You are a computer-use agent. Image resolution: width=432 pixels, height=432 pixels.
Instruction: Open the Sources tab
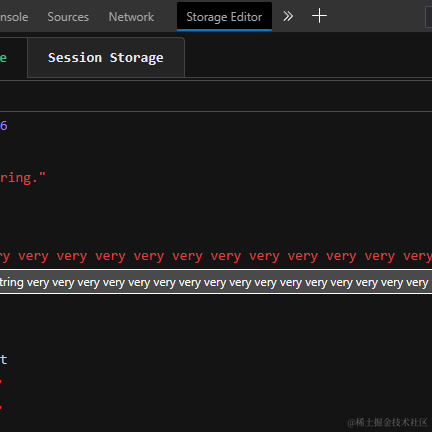(x=68, y=17)
